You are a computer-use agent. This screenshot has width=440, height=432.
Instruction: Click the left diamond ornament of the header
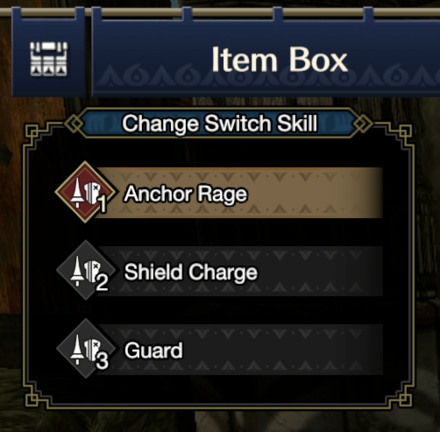[x=75, y=124]
